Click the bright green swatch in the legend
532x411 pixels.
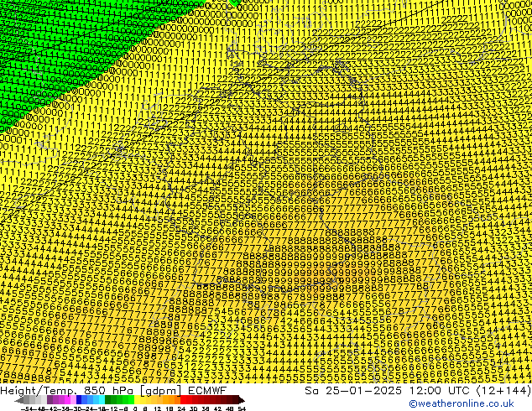pyautogui.click(x=131, y=400)
